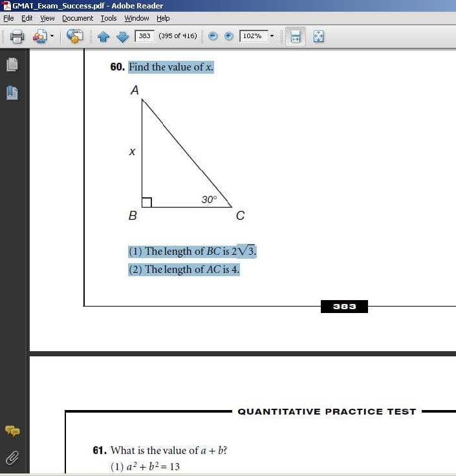Click the side label 'x' on the triangle
The height and width of the screenshot is (476, 456).
click(x=132, y=151)
